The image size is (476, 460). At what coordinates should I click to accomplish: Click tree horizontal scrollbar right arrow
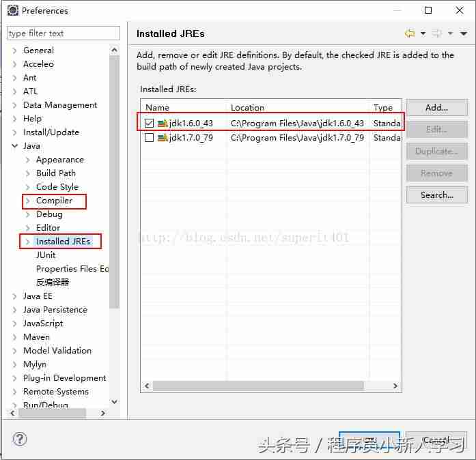point(103,413)
